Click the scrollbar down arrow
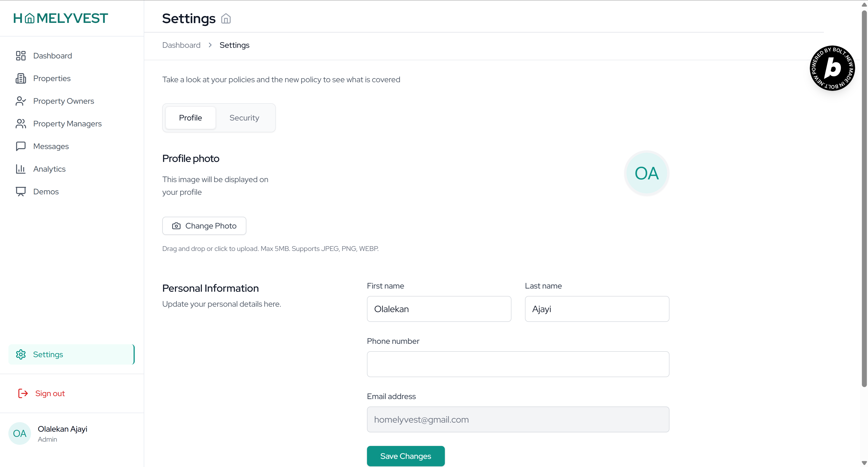The width and height of the screenshot is (868, 467). (864, 463)
